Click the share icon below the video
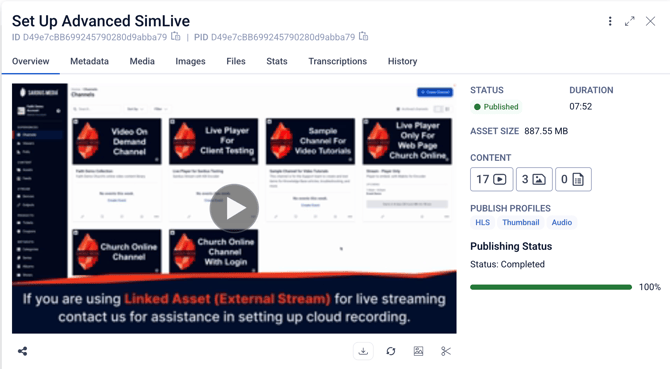The image size is (670, 369). pyautogui.click(x=23, y=351)
